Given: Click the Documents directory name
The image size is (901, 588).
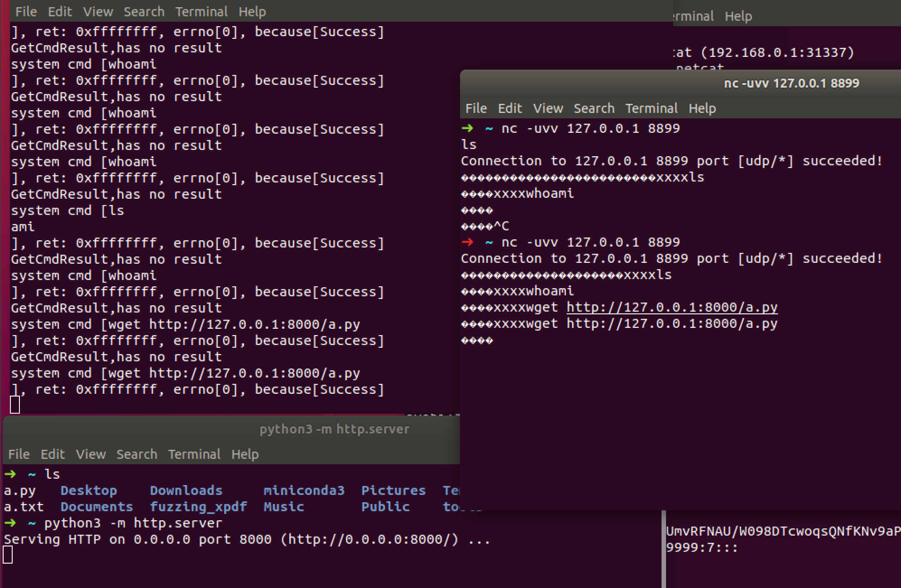Looking at the screenshot, I should (x=97, y=507).
